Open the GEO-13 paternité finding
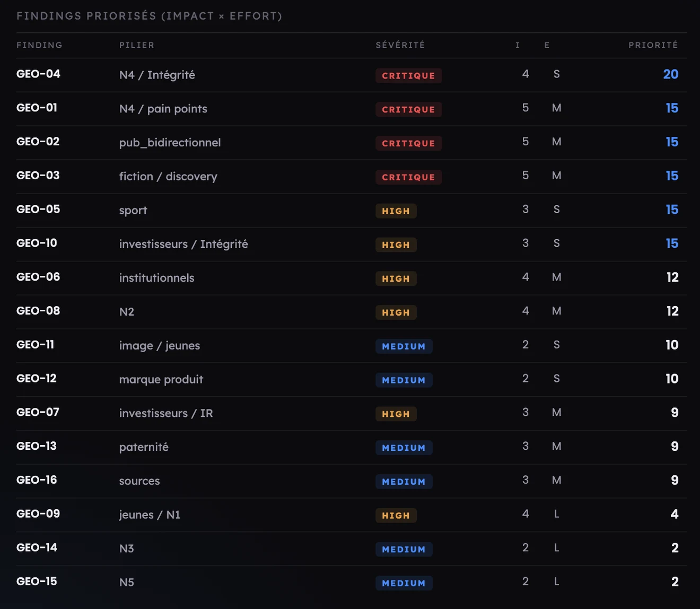The image size is (700, 609). point(352,447)
